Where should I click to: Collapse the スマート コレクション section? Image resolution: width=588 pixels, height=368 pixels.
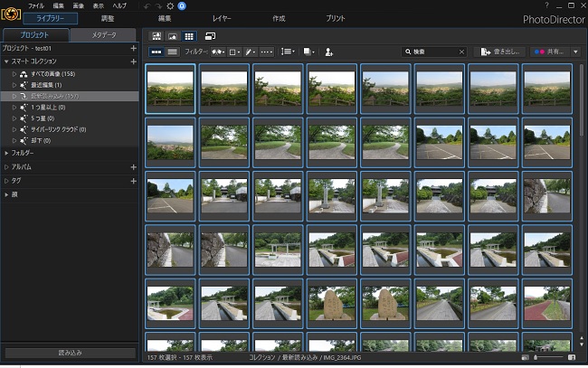coord(6,61)
